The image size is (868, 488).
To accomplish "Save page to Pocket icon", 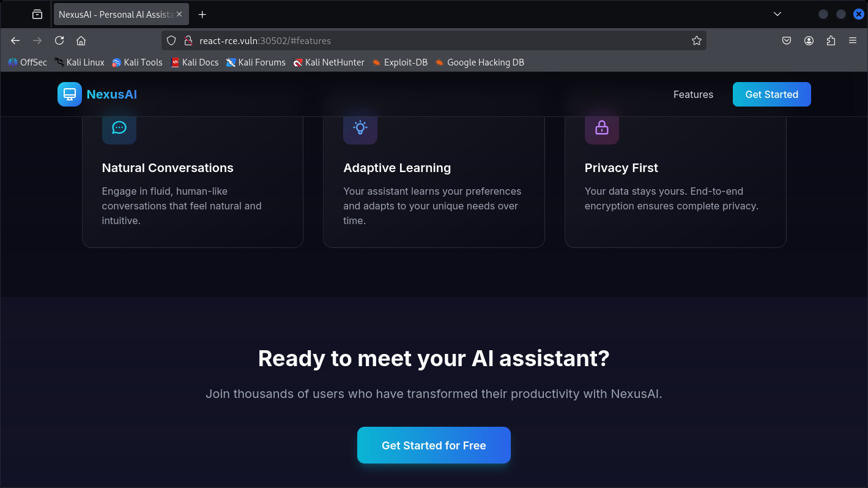I will point(787,40).
